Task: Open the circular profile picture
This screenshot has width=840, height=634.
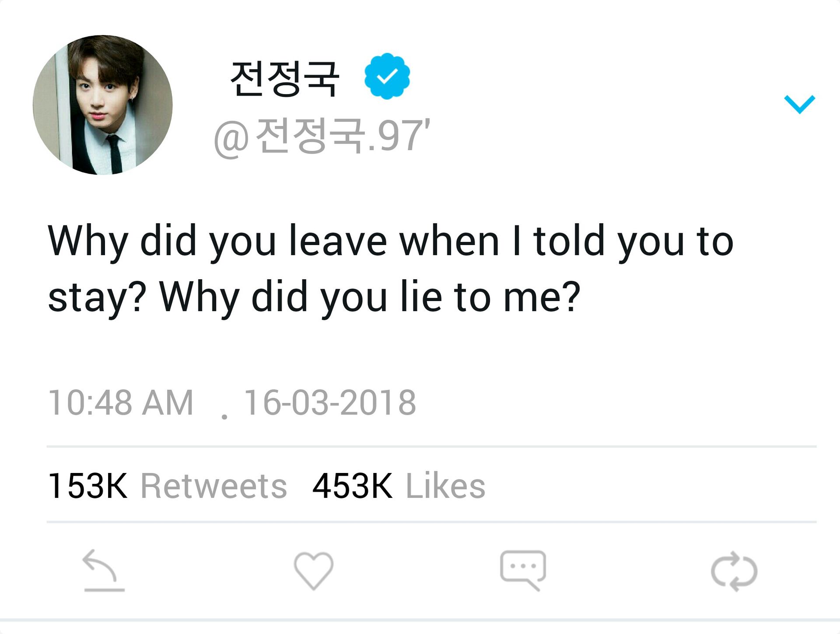Action: point(103,105)
